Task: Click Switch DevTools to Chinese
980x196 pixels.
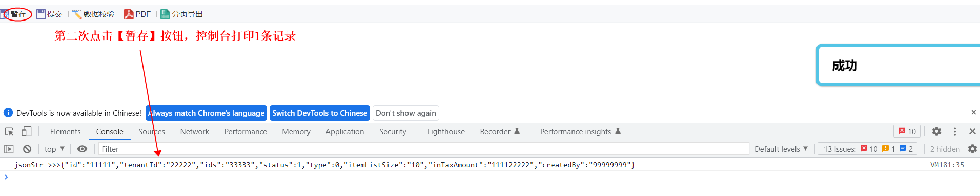Action: [x=320, y=113]
